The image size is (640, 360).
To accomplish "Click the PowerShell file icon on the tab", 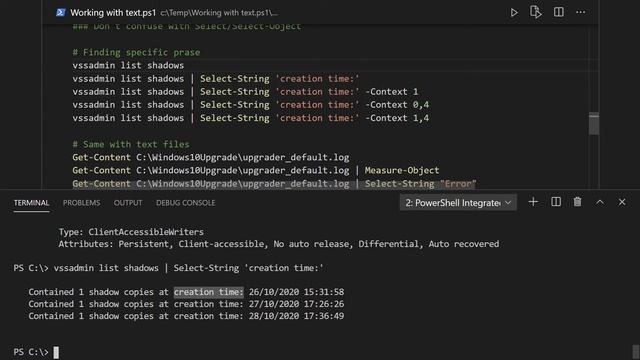I will pos(60,13).
